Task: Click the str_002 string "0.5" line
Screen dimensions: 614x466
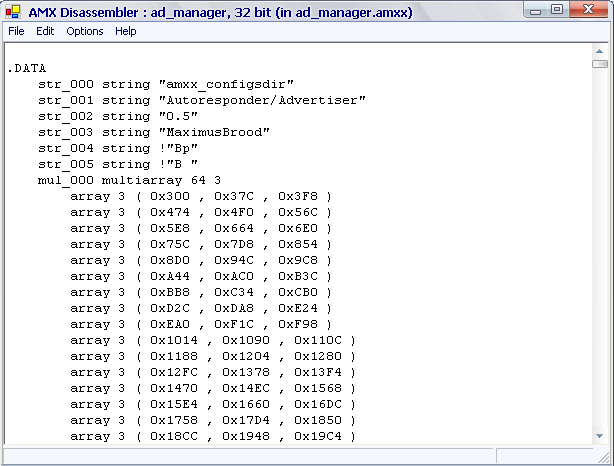Action: 118,117
